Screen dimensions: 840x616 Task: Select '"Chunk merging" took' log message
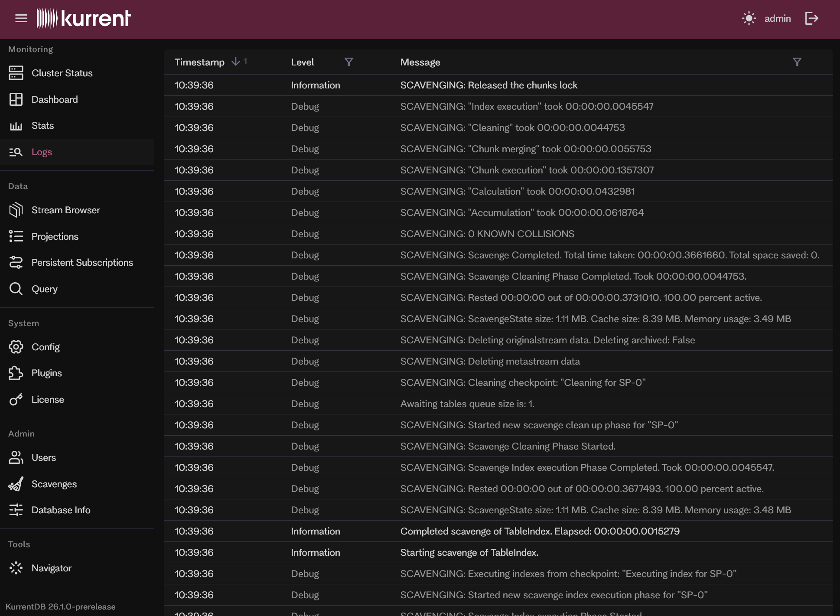525,149
